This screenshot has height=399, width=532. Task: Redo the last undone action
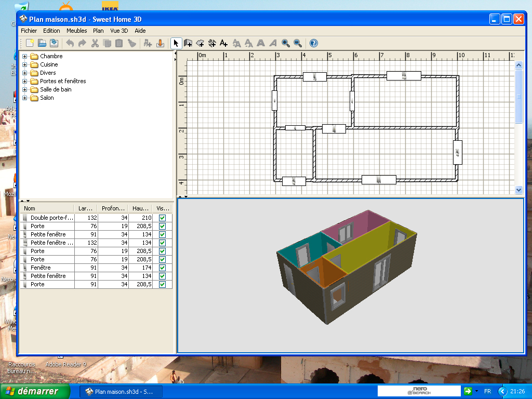(x=82, y=43)
